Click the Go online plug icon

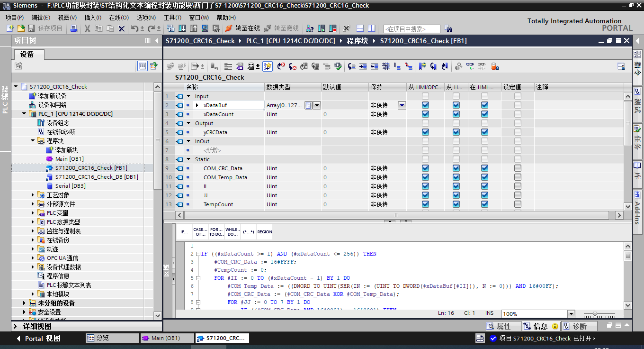coord(229,28)
